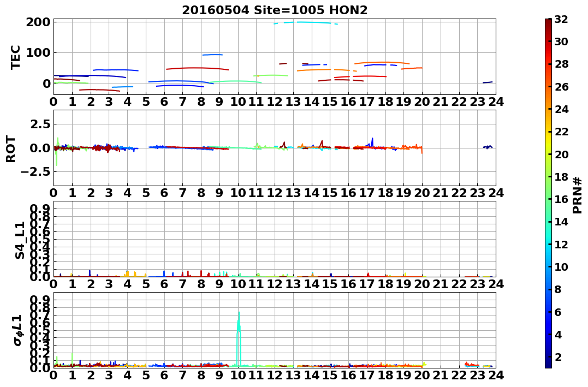Image resolution: width=588 pixels, height=387 pixels.
Task: Click hour '21' on the ROT x-axis
Action: (x=441, y=193)
